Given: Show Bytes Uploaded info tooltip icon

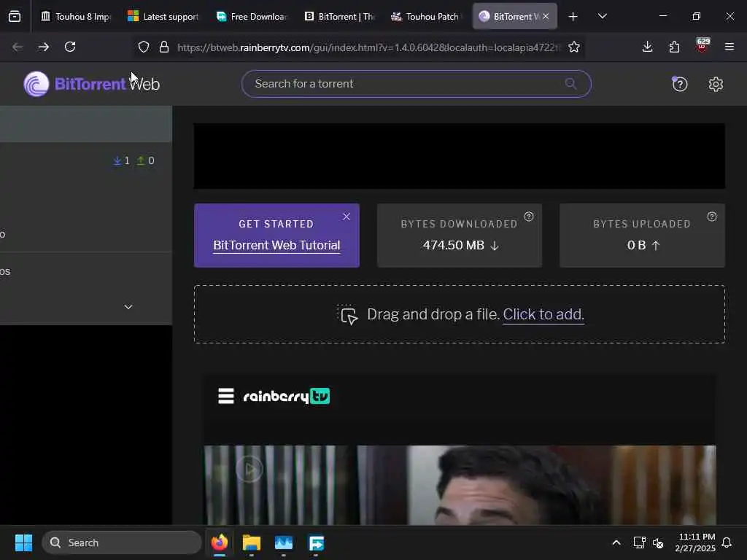Looking at the screenshot, I should [712, 217].
